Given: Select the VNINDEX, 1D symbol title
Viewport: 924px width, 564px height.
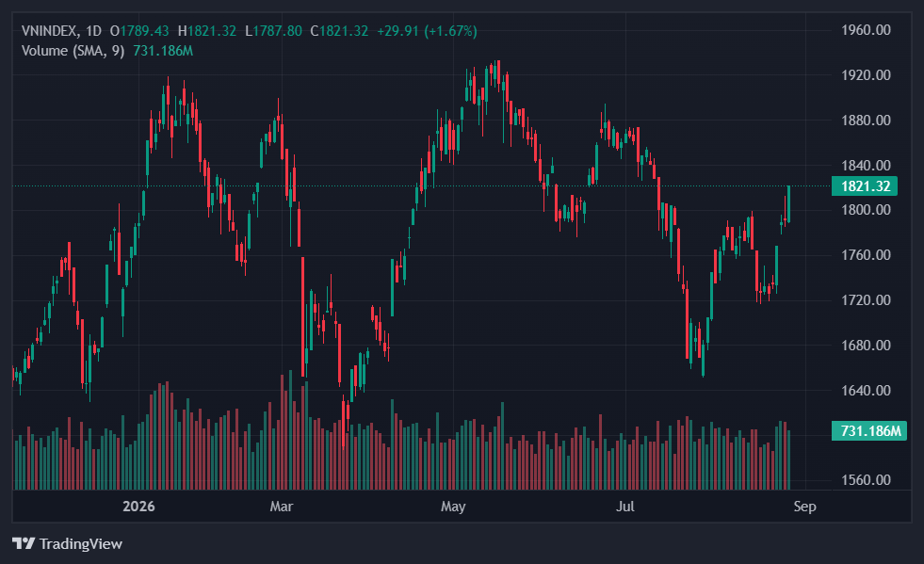Looking at the screenshot, I should coord(61,31).
